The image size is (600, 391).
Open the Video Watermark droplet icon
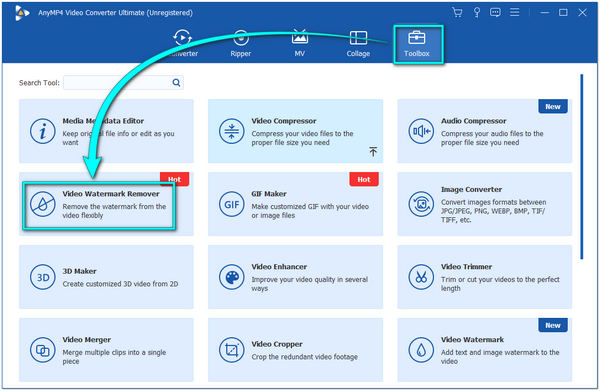point(421,350)
